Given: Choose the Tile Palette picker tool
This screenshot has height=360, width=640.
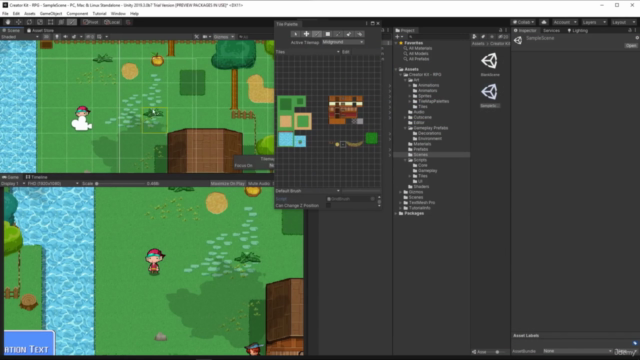Looking at the screenshot, I should 338,34.
